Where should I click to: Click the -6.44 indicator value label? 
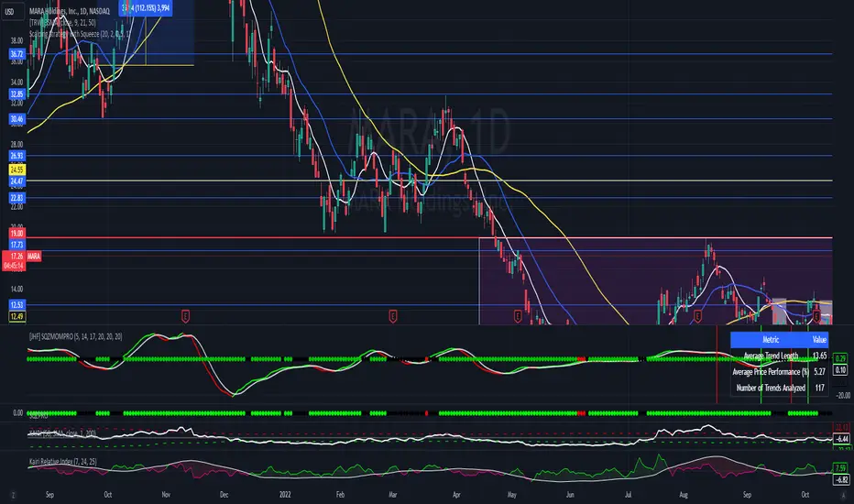[x=841, y=439]
